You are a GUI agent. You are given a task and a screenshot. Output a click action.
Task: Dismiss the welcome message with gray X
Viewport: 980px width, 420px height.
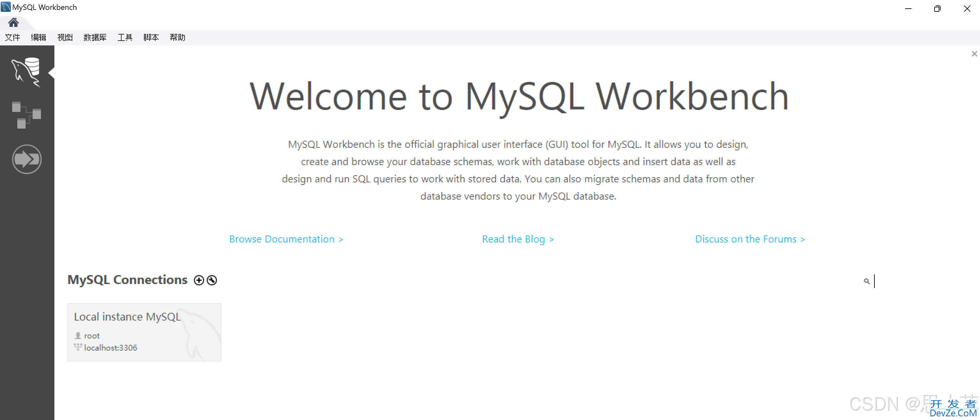coord(974,54)
